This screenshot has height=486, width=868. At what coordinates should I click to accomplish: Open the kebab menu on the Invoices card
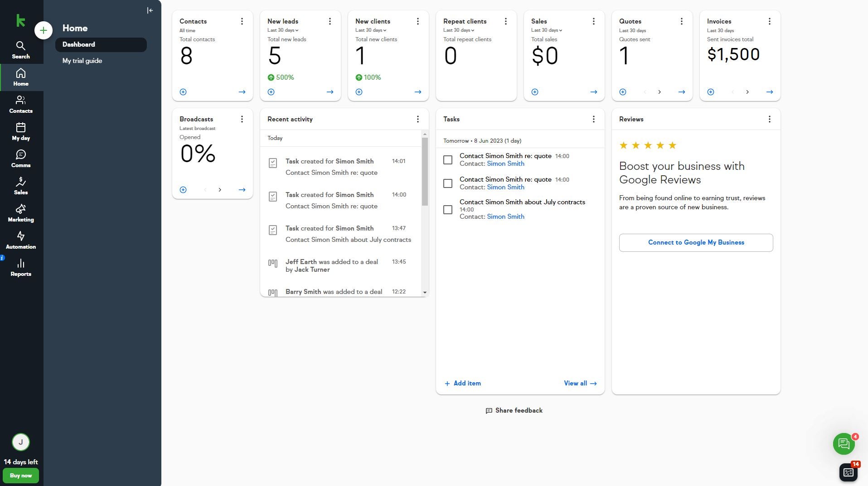(x=769, y=21)
